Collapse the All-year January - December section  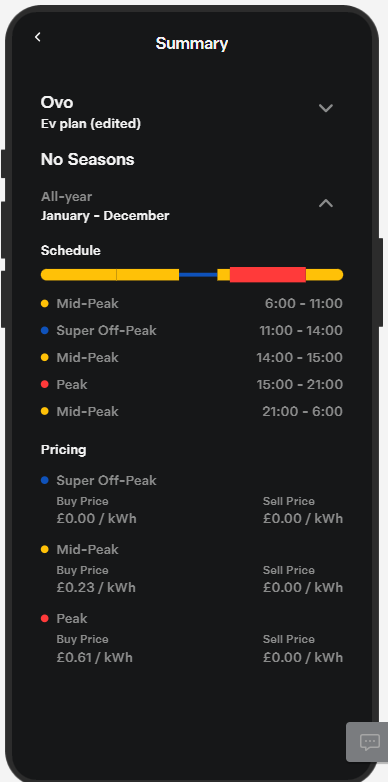(326, 203)
